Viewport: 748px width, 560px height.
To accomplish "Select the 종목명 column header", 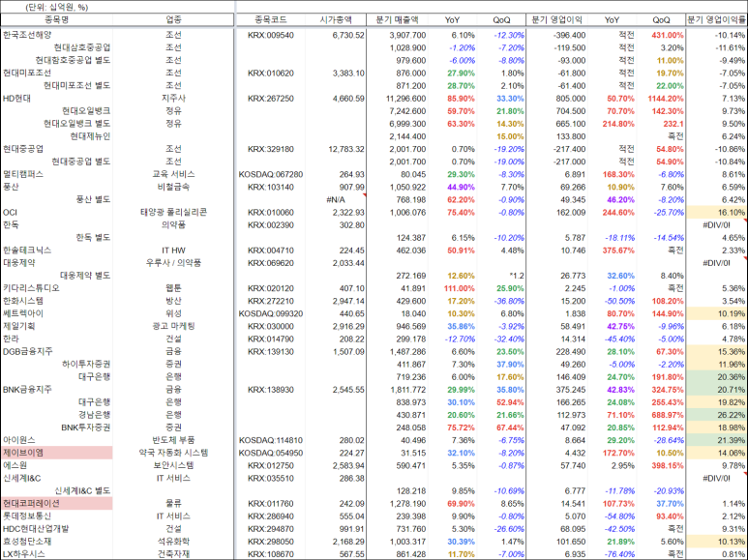I will [57, 19].
